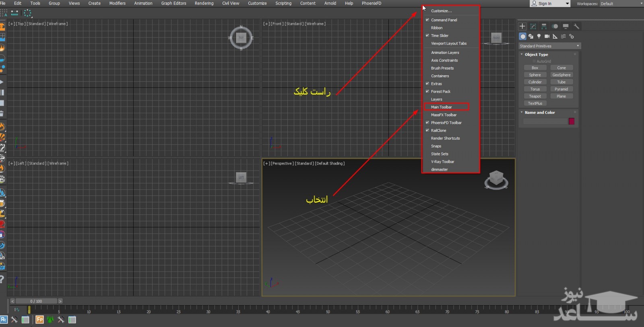Click the Teapot primitive button
This screenshot has height=327, width=644.
[535, 97]
